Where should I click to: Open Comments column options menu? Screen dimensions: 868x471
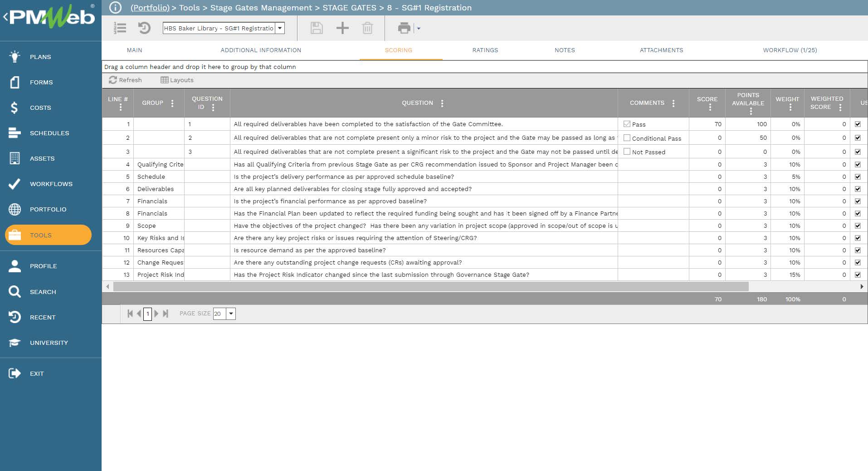point(673,103)
